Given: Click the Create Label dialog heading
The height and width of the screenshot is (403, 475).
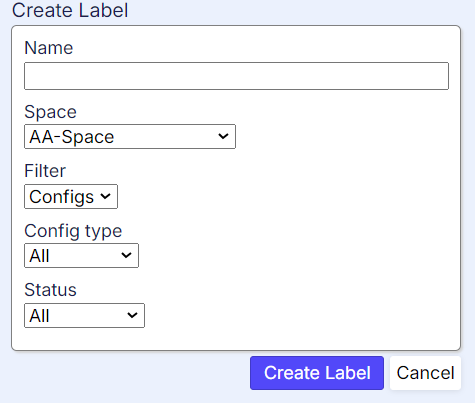Looking at the screenshot, I should point(70,10).
